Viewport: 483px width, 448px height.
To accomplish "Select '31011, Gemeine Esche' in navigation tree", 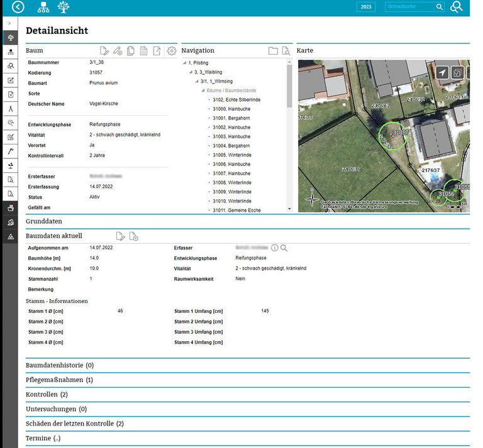I will point(236,210).
